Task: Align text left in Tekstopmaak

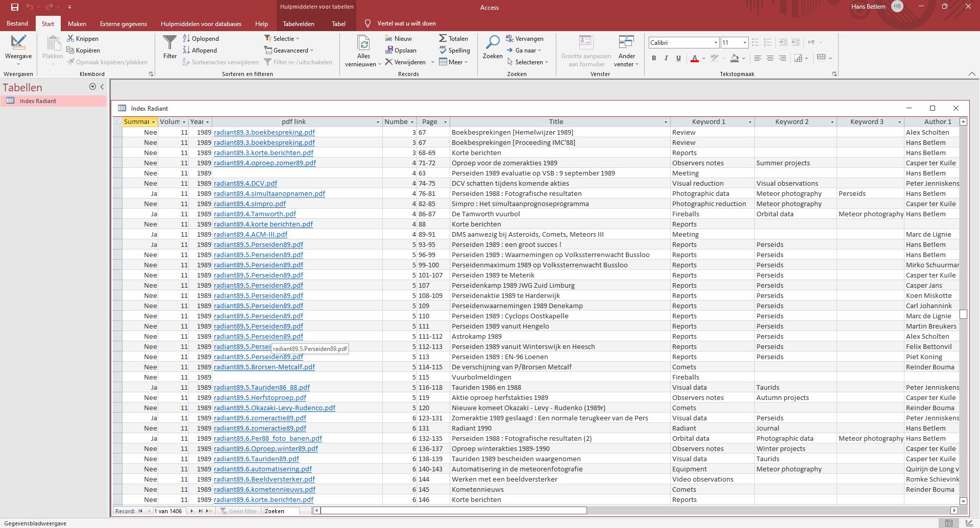Action: pos(758,58)
